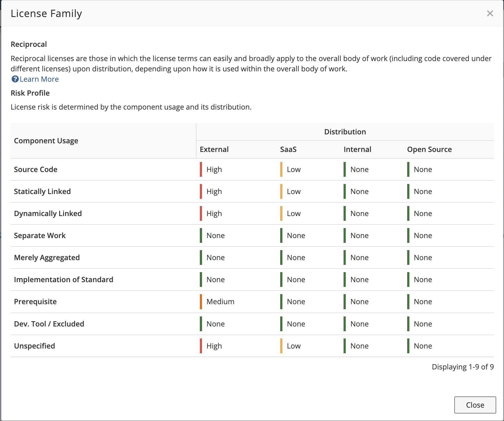The height and width of the screenshot is (421, 504).
Task: Click the question mark help icon
Action: 15,79
